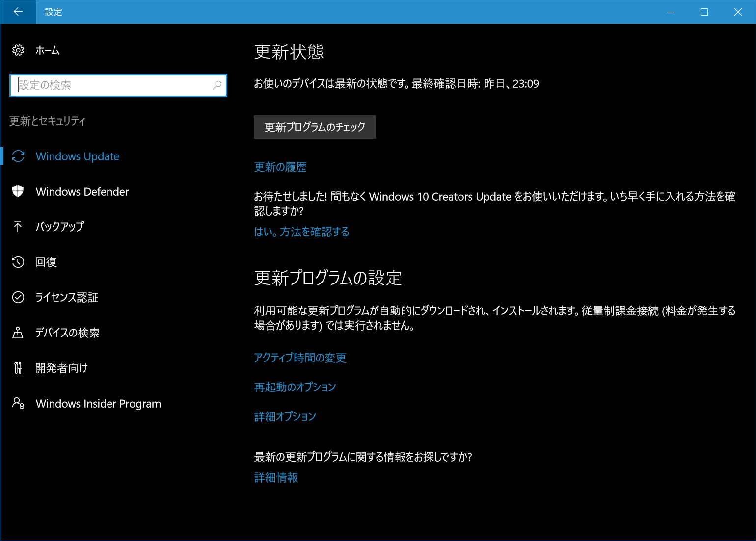This screenshot has height=541, width=756.
Task: Open the ホーム settings home
Action: pyautogui.click(x=48, y=50)
